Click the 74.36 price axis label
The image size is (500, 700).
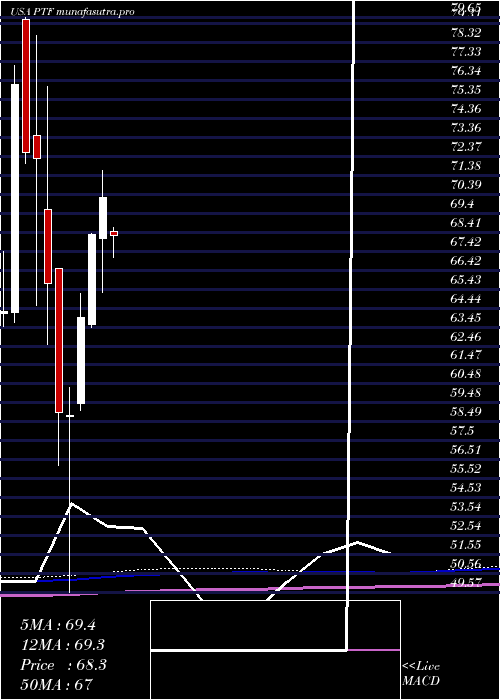[x=466, y=108]
